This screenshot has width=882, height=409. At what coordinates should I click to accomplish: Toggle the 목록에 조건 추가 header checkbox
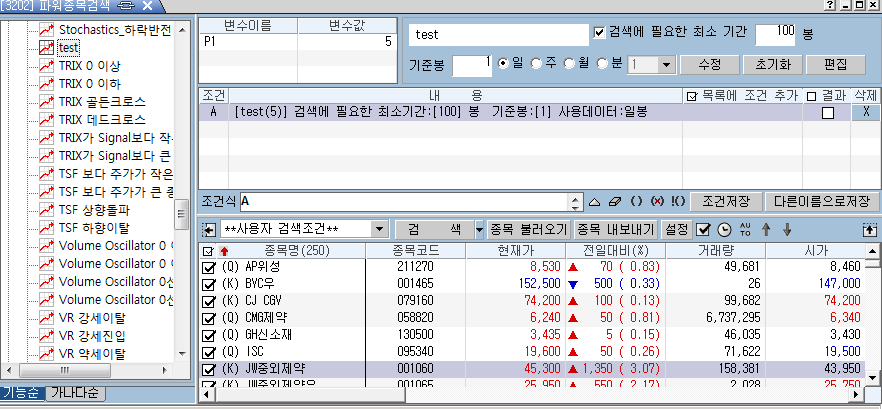pyautogui.click(x=692, y=97)
